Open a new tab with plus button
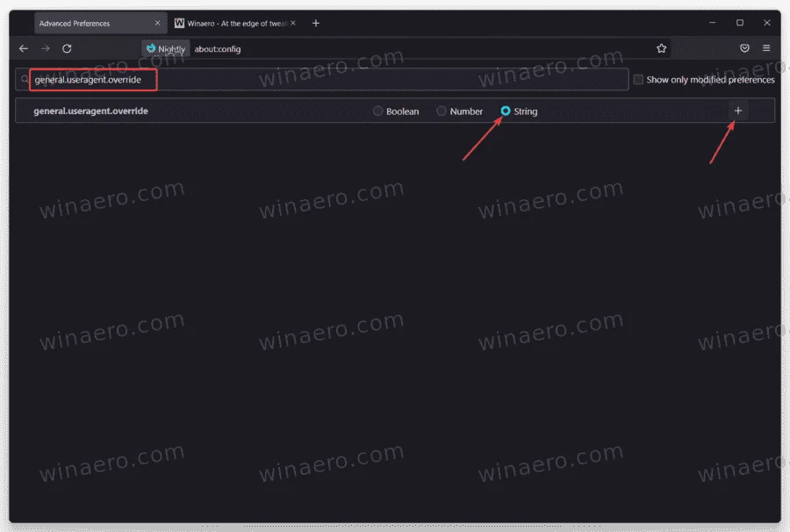This screenshot has width=790, height=532. coord(315,23)
